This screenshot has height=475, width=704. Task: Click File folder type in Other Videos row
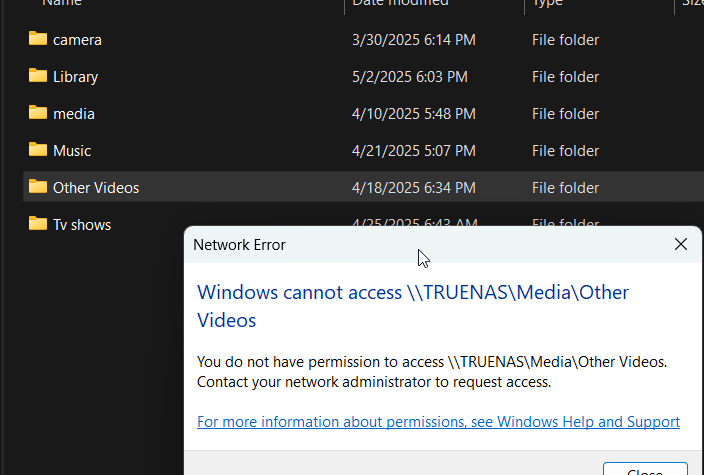click(565, 188)
